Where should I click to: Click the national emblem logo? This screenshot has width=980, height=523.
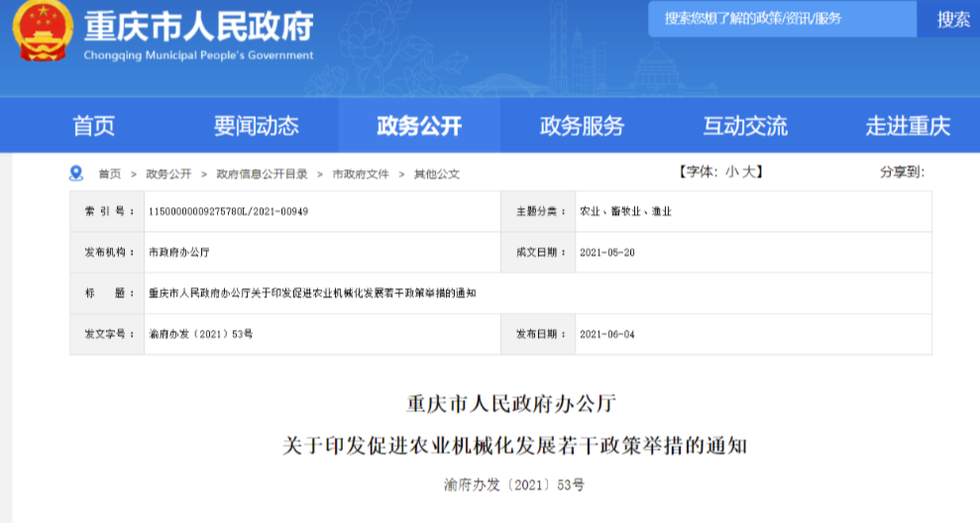(43, 31)
